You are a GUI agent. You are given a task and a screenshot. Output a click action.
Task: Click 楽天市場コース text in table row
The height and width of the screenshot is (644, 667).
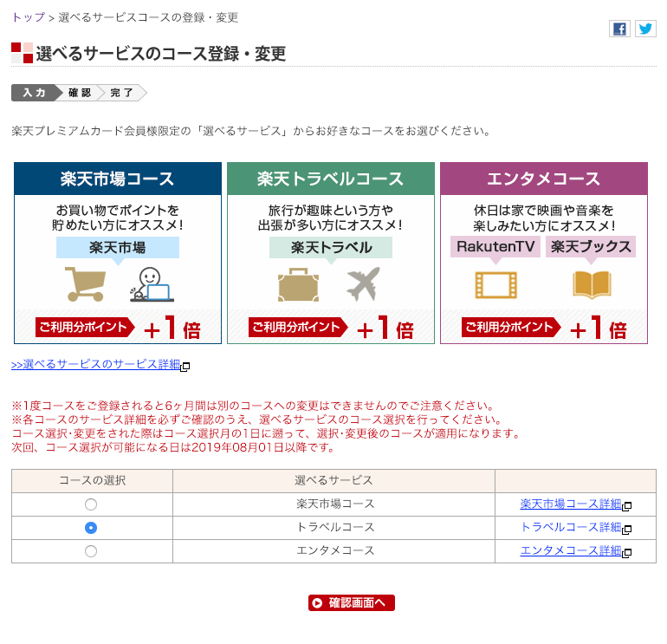point(335,504)
